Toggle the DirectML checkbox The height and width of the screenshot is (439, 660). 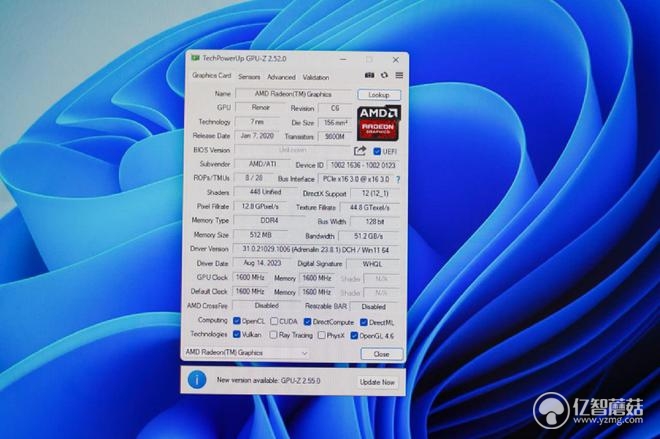point(364,322)
